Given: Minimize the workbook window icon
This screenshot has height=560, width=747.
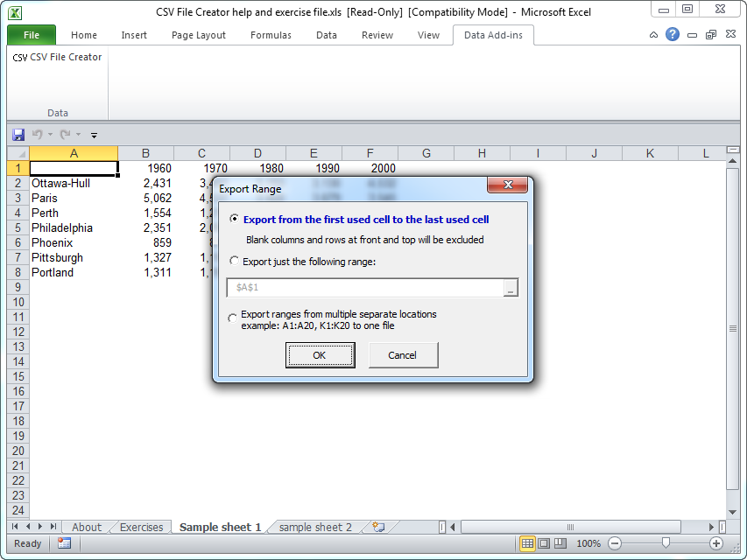Looking at the screenshot, I should click(692, 35).
